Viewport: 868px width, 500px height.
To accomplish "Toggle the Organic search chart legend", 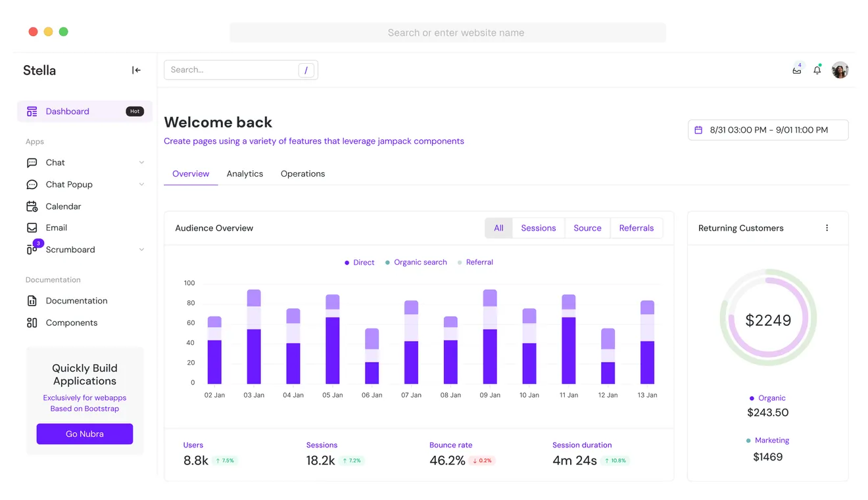I will pos(415,261).
